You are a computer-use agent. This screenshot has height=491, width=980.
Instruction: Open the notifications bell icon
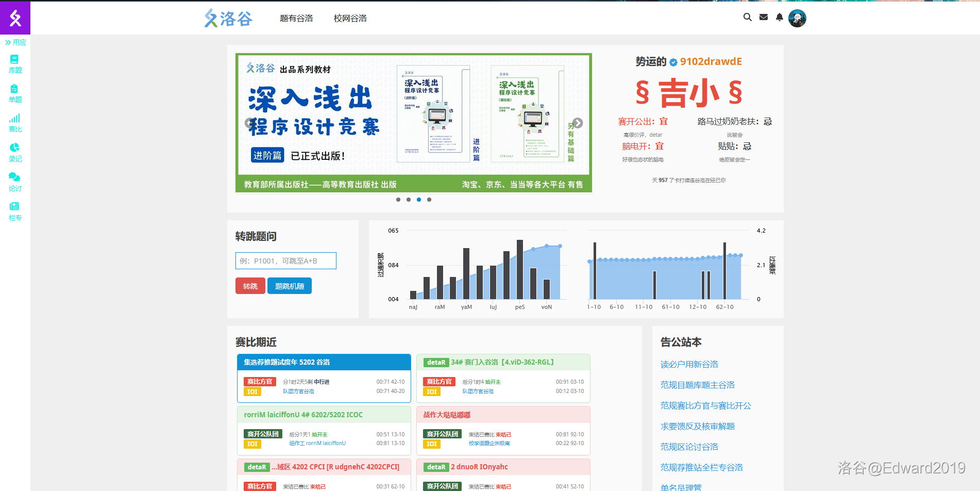tap(780, 18)
